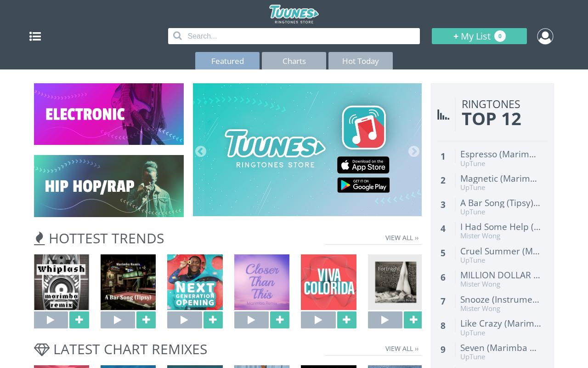Switch to the Charts tab
Screen dimensions: 588x368
[x=294, y=61]
